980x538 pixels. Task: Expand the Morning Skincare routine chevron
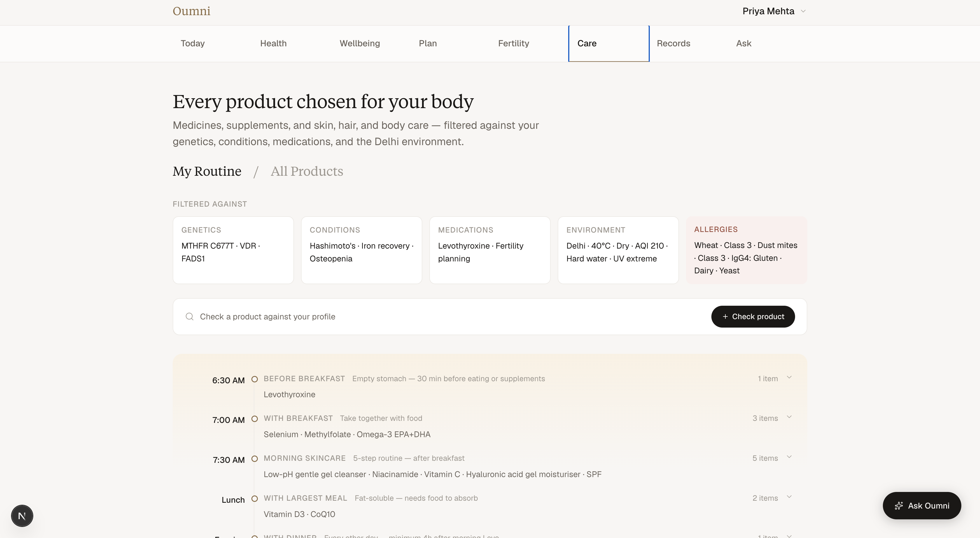point(789,457)
